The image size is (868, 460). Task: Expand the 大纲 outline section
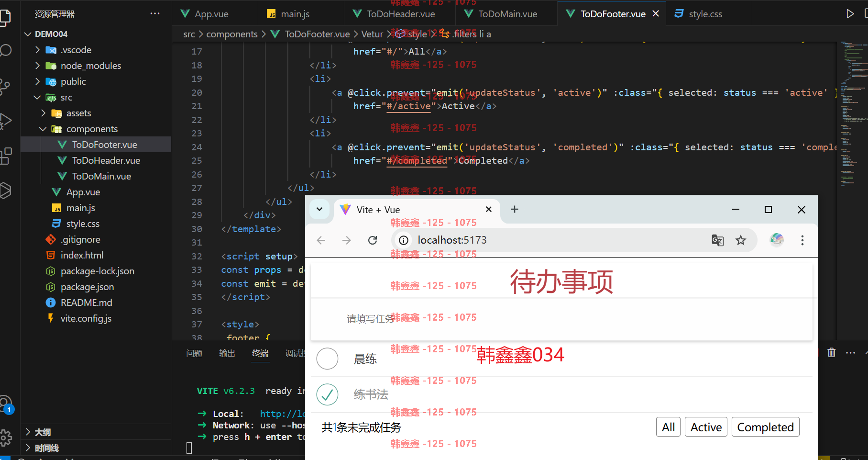pyautogui.click(x=96, y=432)
